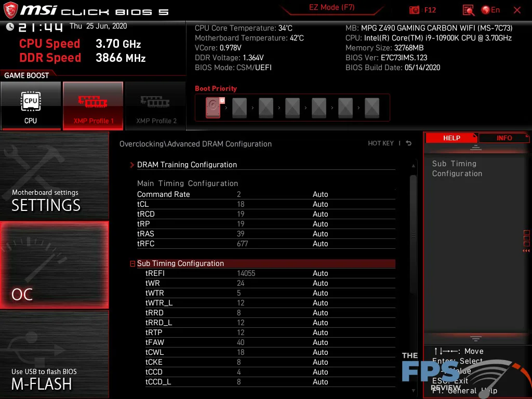Close the BIOS with the X icon
This screenshot has width=532, height=399.
pyautogui.click(x=517, y=10)
